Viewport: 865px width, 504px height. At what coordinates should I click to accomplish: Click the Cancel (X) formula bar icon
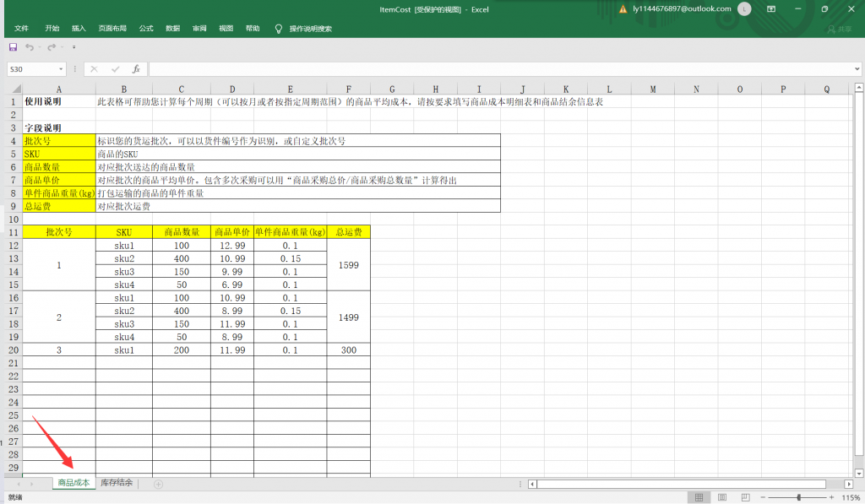[95, 69]
